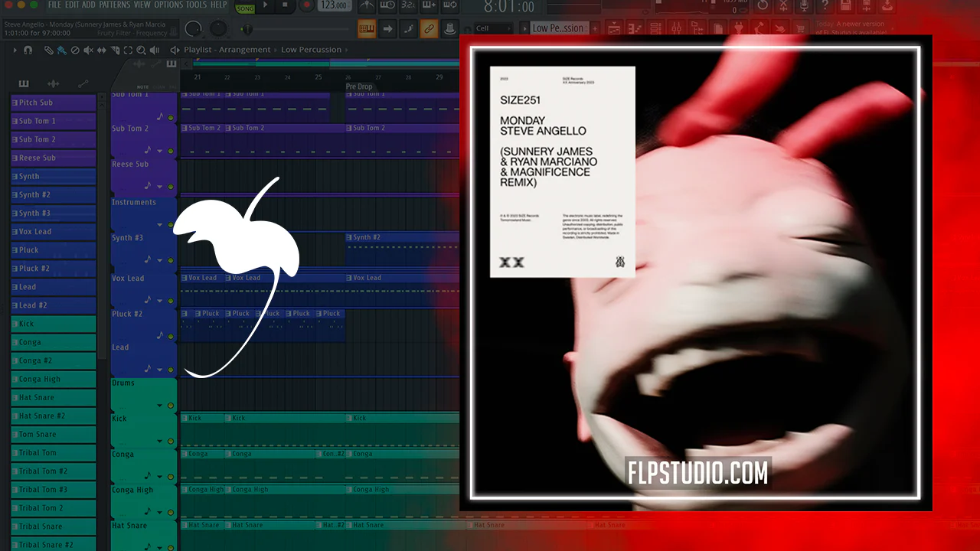
Task: Select Pitch Sub pattern in picker
Action: click(x=54, y=103)
